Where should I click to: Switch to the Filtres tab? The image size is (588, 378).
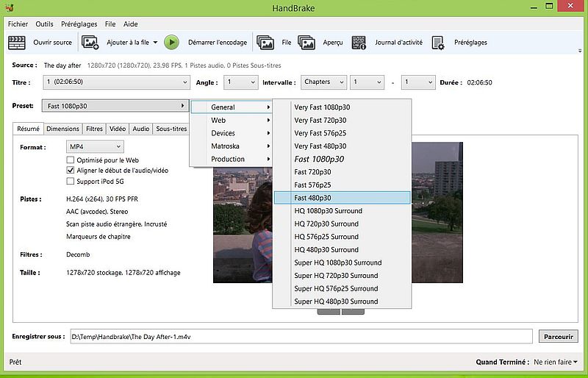click(x=94, y=129)
